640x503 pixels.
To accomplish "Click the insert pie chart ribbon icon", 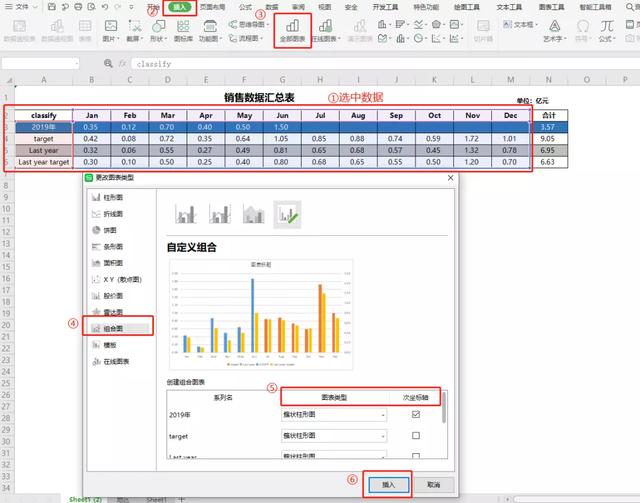I will pyautogui.click(x=420, y=38).
